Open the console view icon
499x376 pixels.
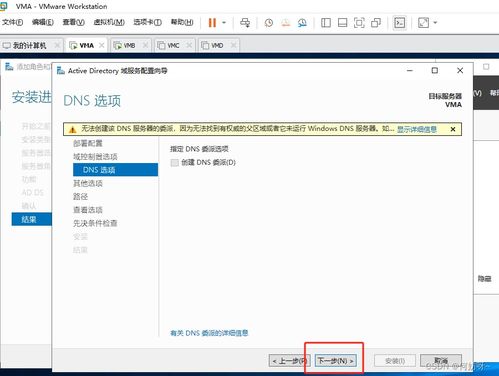[400, 23]
